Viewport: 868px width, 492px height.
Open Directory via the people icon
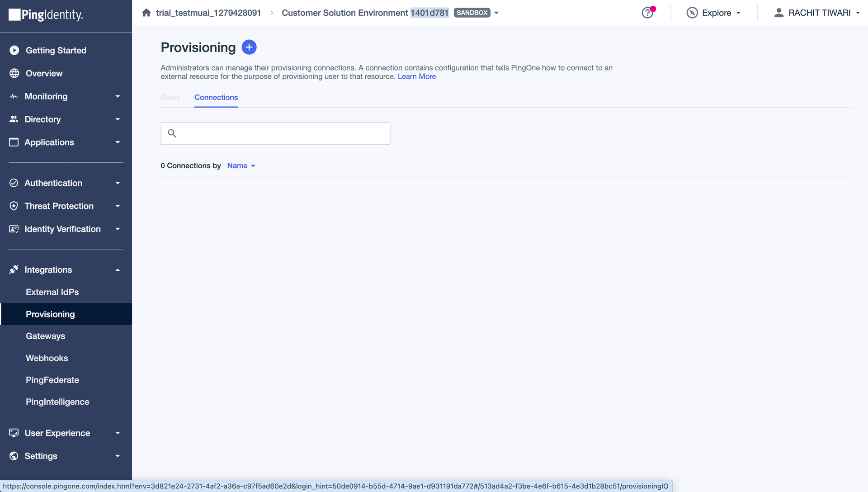click(x=14, y=119)
